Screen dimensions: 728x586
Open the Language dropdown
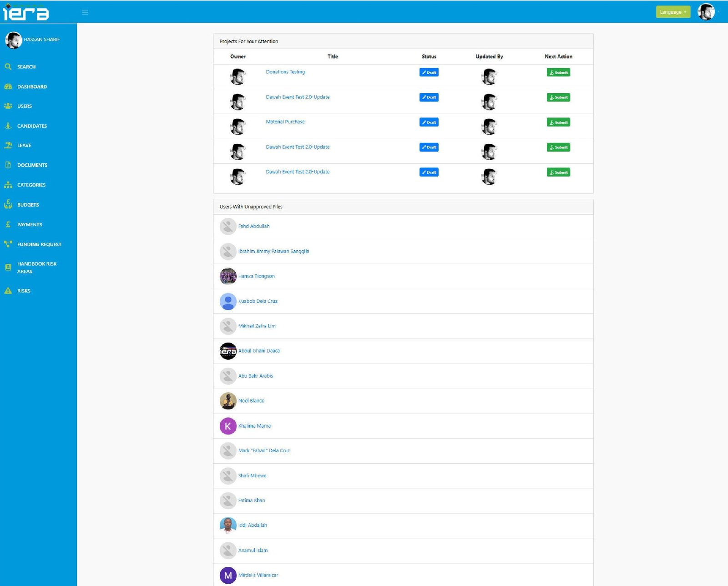pyautogui.click(x=673, y=12)
